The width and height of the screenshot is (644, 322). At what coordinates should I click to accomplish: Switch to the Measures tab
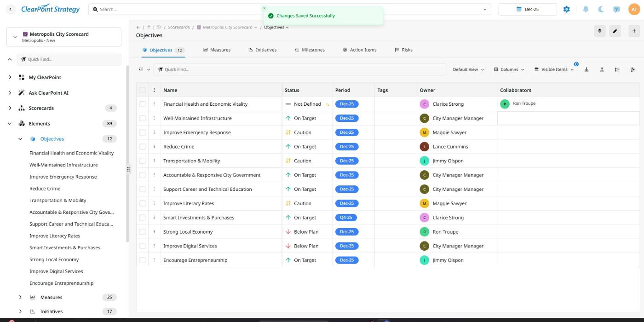click(x=217, y=50)
